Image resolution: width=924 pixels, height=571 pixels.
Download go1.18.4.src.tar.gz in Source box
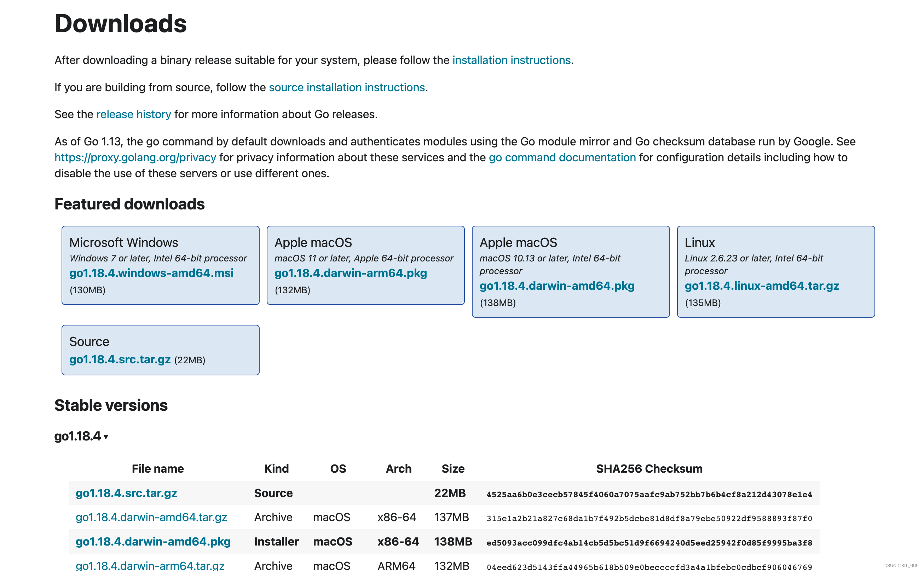point(120,359)
